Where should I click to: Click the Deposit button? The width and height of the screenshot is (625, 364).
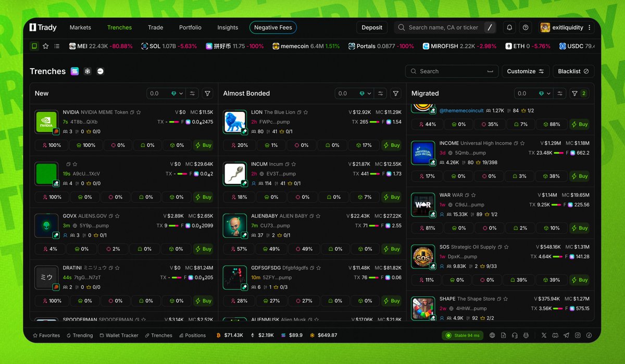point(372,28)
